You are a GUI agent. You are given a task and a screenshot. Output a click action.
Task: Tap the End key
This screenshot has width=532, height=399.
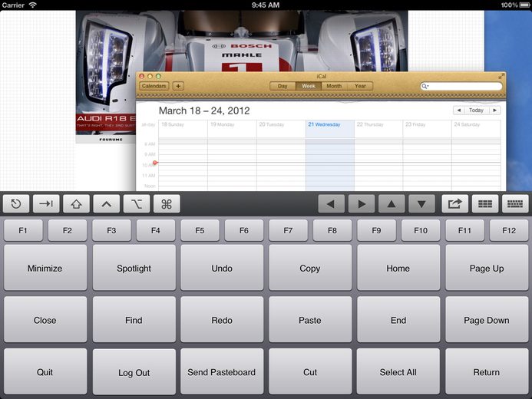(x=398, y=320)
